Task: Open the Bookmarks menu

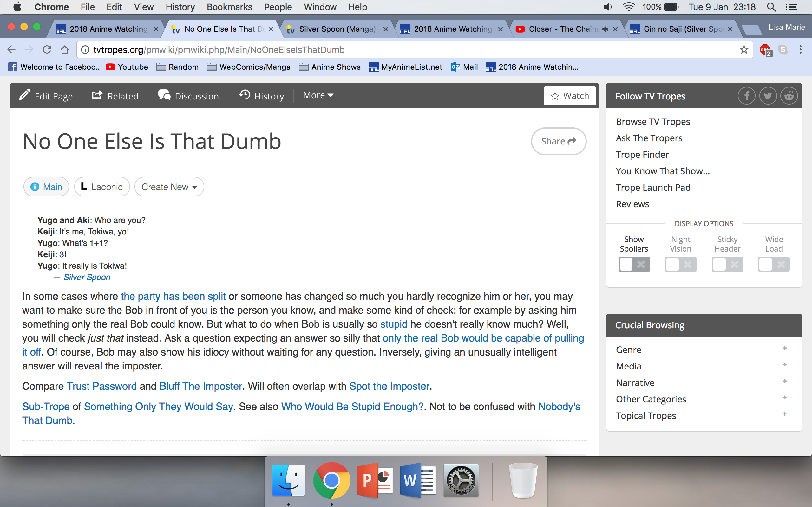Action: [229, 7]
